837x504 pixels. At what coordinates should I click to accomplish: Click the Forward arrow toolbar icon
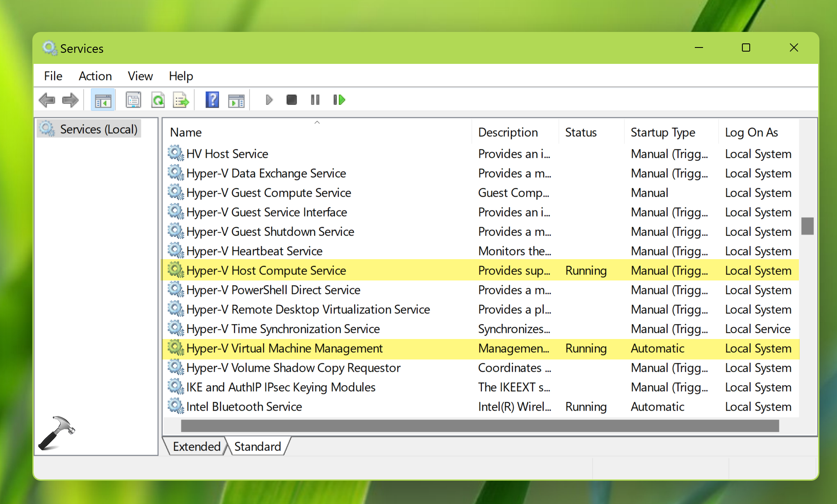[70, 100]
